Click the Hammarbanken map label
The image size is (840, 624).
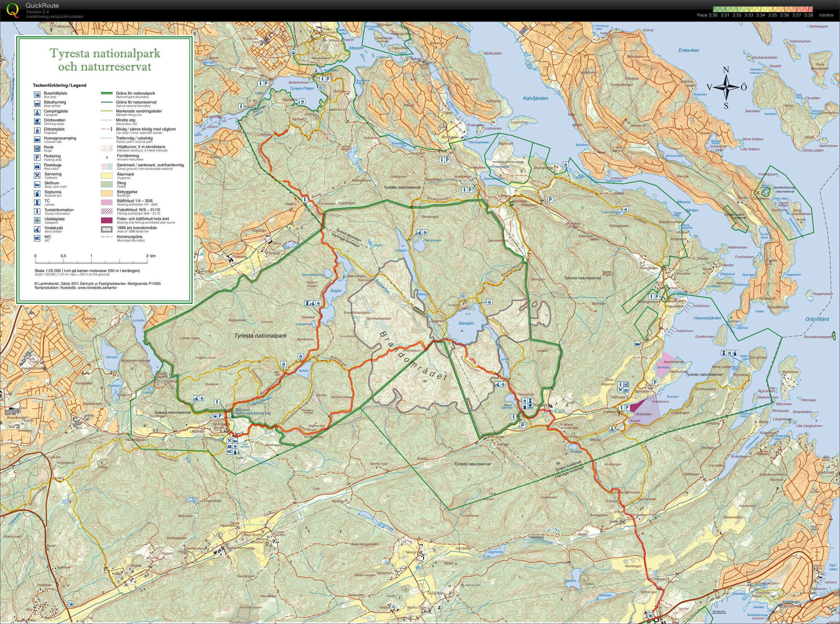(x=379, y=318)
